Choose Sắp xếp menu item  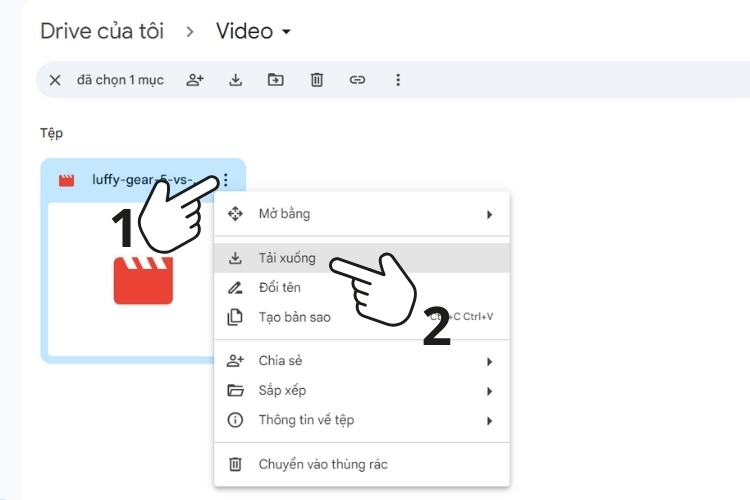pos(362,390)
